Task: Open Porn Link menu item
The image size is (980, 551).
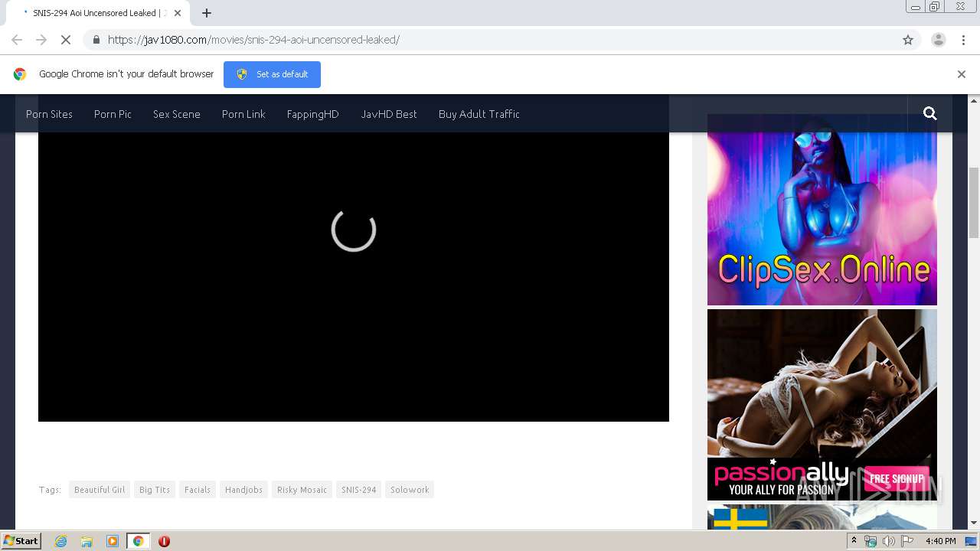Action: [243, 114]
